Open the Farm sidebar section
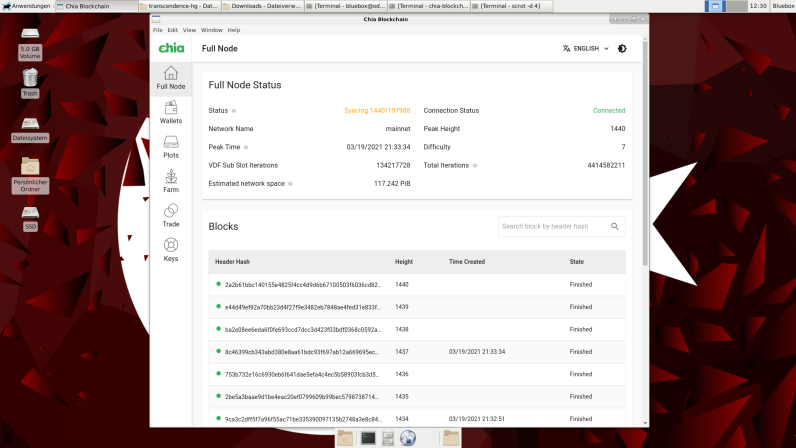The height and width of the screenshot is (448, 796). (x=171, y=181)
